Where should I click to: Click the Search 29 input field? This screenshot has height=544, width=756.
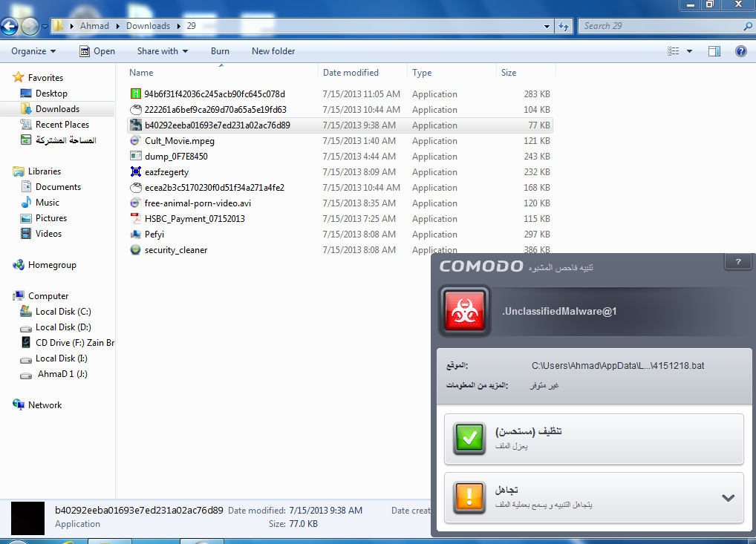pos(659,26)
